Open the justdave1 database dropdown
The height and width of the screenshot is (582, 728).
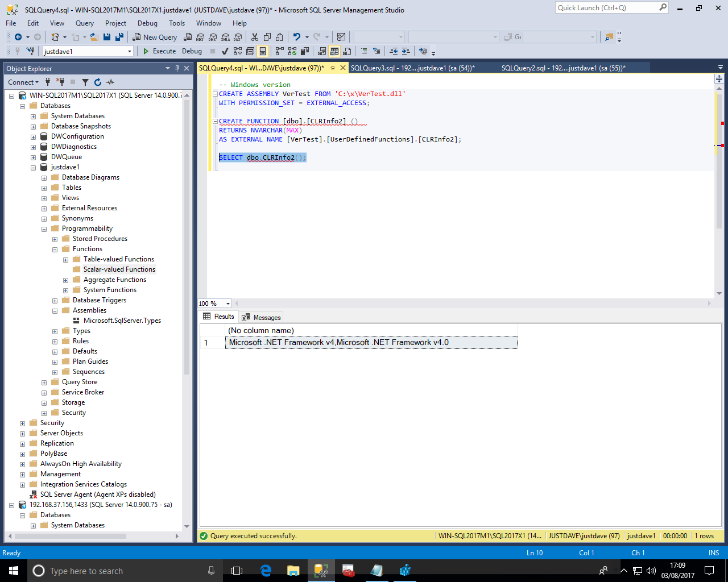click(130, 51)
